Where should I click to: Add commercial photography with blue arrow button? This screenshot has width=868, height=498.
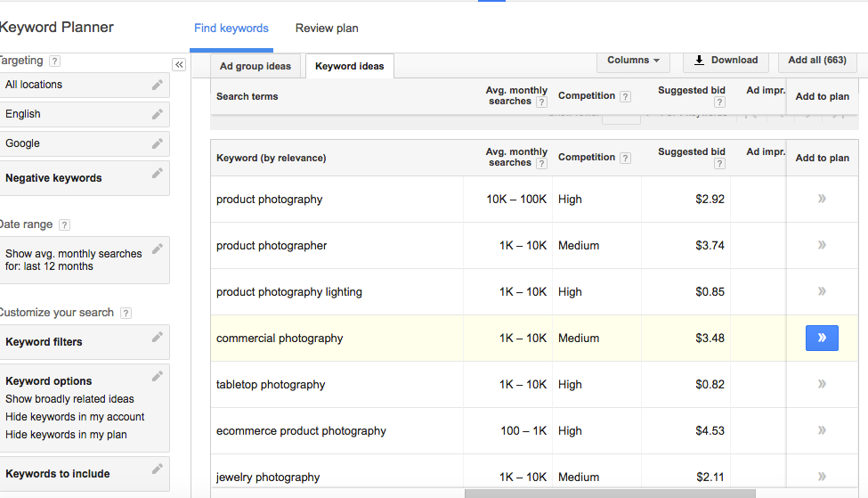click(822, 338)
